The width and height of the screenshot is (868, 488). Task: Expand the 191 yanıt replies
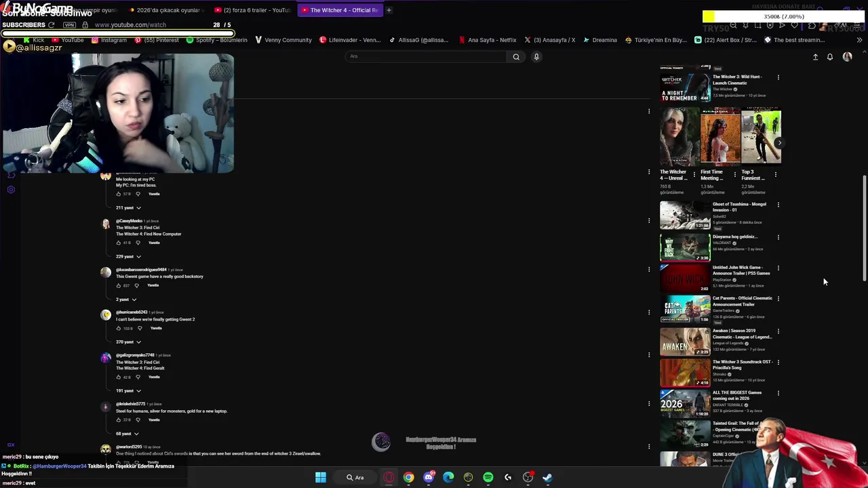pyautogui.click(x=128, y=390)
